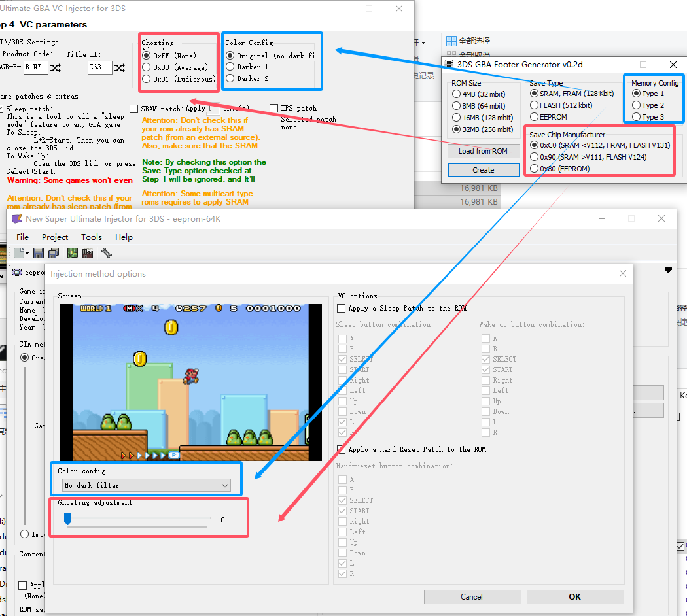Click the New Super Ultimate Injector app icon
687x616 pixels.
click(x=16, y=218)
